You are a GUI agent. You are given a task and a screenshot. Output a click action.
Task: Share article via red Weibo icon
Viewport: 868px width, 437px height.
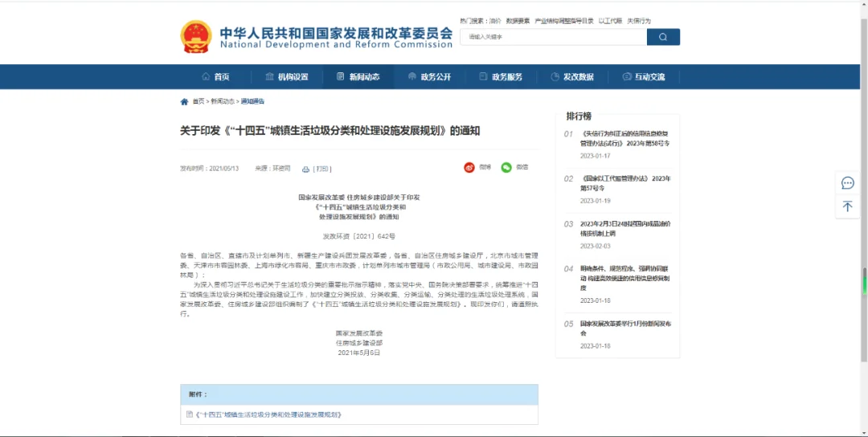click(x=469, y=168)
